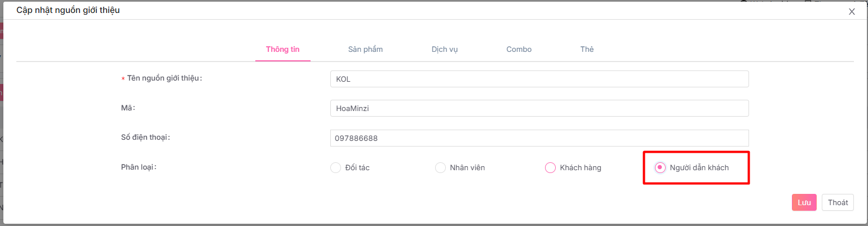
Task: Click the dialog title Cập nhật nguồn giới thiệu
Action: (68, 10)
